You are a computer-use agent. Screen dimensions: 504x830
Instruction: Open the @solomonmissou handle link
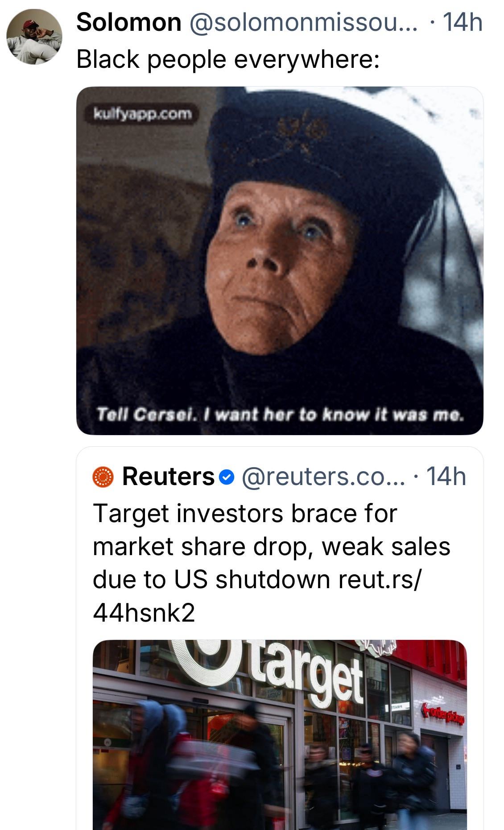coord(303,22)
